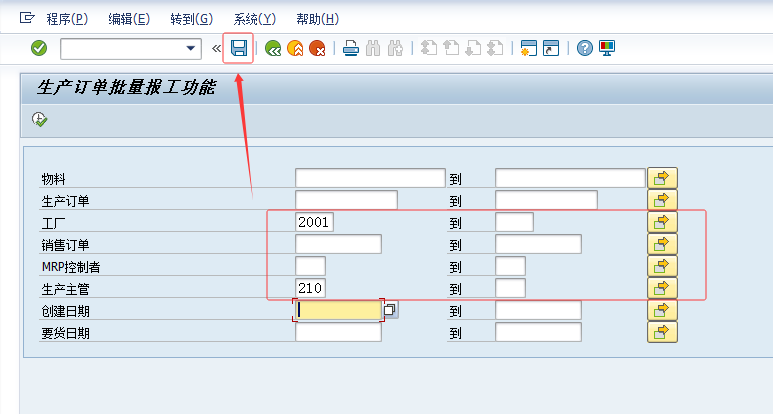
Task: Click the Print icon in toolbar
Action: point(351,48)
